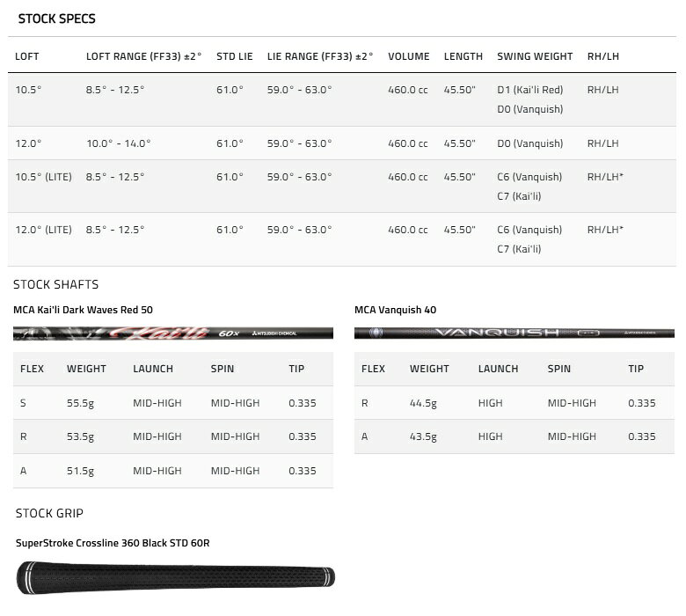Click the MCA Vanquish 40 title
This screenshot has height=616, width=686.
(x=396, y=310)
